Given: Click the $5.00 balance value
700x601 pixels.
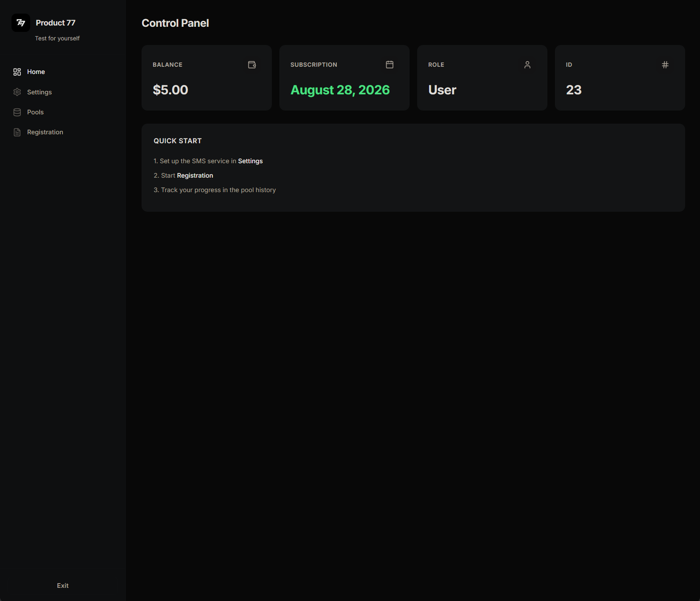Looking at the screenshot, I should tap(171, 90).
